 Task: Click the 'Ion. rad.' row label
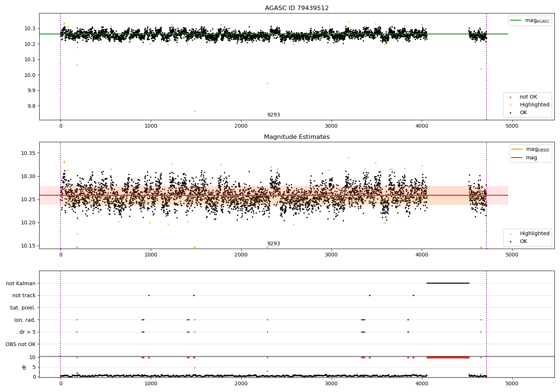click(25, 320)
